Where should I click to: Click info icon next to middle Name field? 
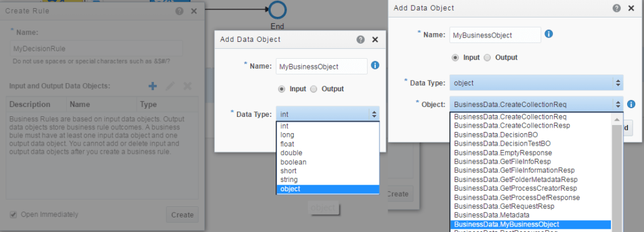click(375, 65)
